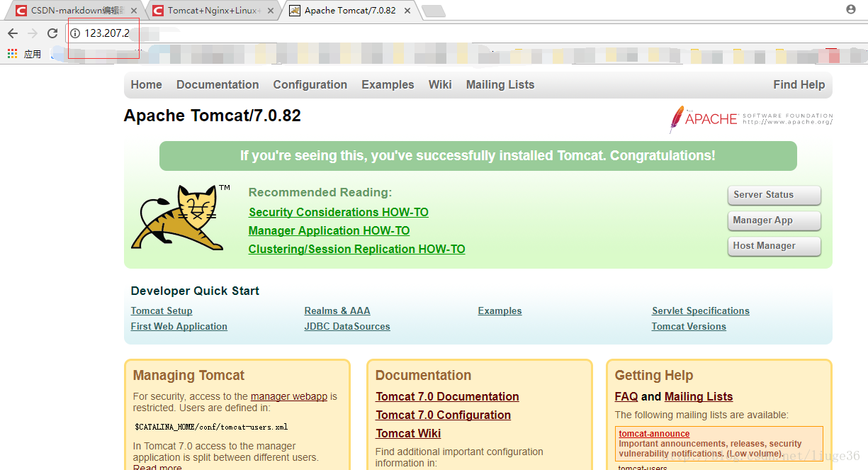The height and width of the screenshot is (470, 868).
Task: Open the JDBC DataSources link
Action: tap(347, 326)
